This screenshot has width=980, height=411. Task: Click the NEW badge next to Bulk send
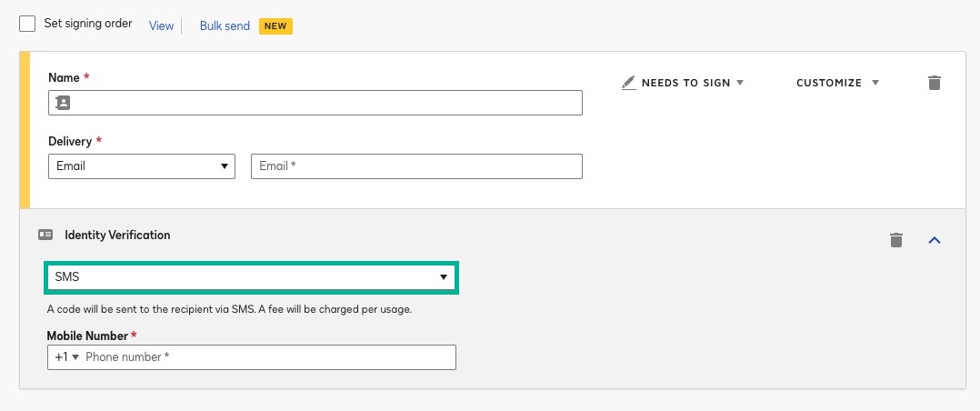[275, 25]
